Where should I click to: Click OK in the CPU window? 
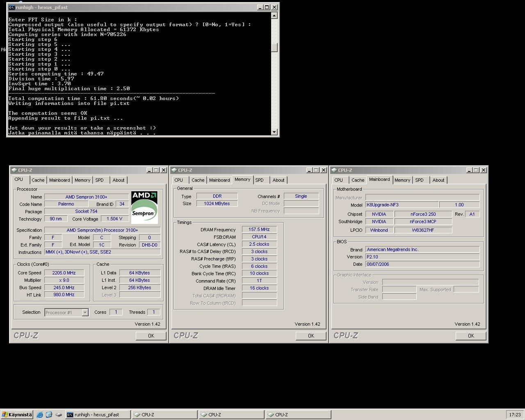(151, 336)
